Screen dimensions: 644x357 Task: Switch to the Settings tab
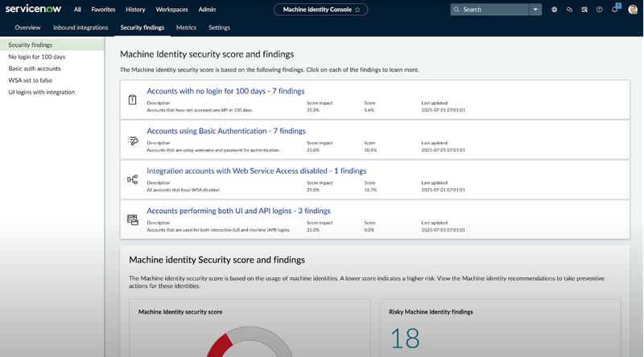click(x=219, y=27)
